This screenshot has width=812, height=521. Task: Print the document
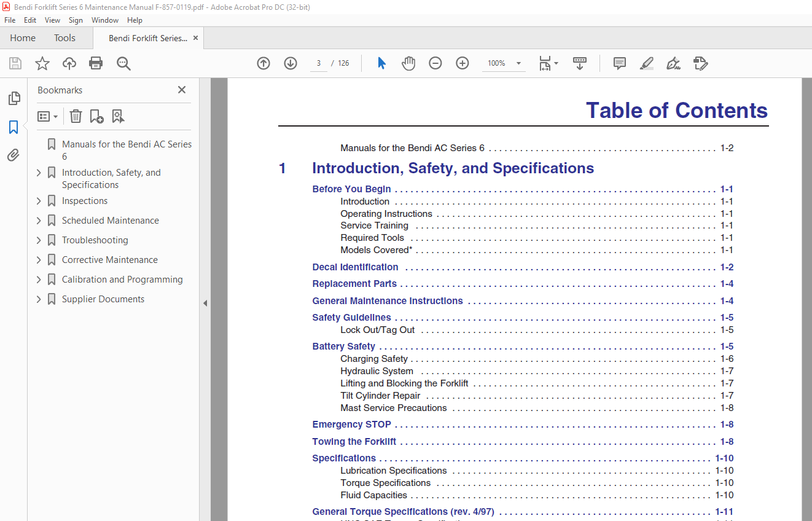(96, 63)
